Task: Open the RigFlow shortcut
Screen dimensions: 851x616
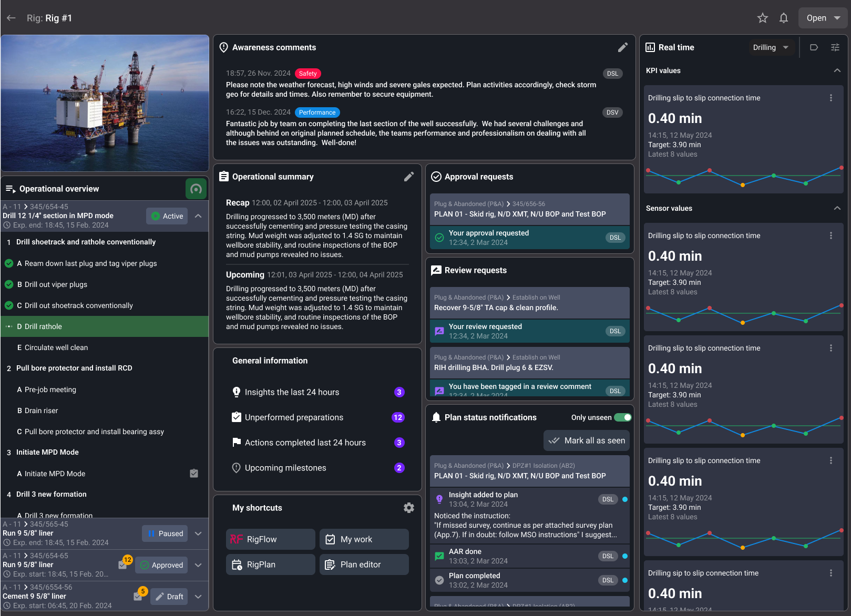Action: (270, 539)
